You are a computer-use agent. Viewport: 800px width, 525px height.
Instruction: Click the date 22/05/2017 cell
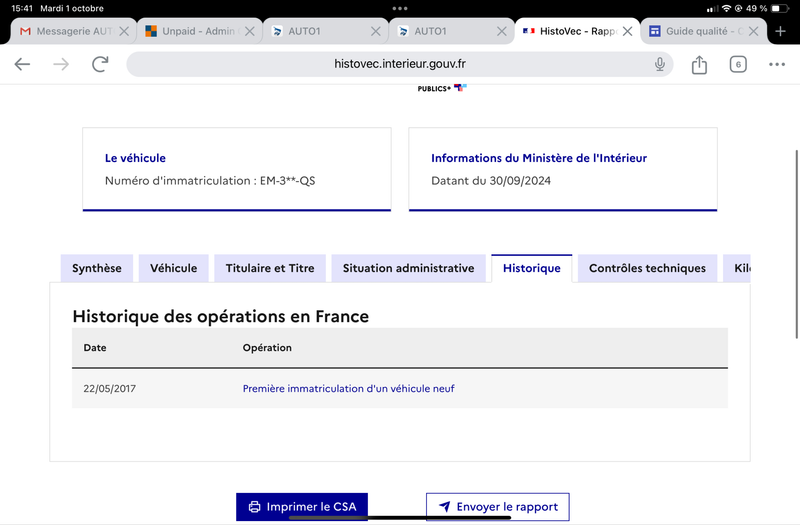tap(109, 389)
